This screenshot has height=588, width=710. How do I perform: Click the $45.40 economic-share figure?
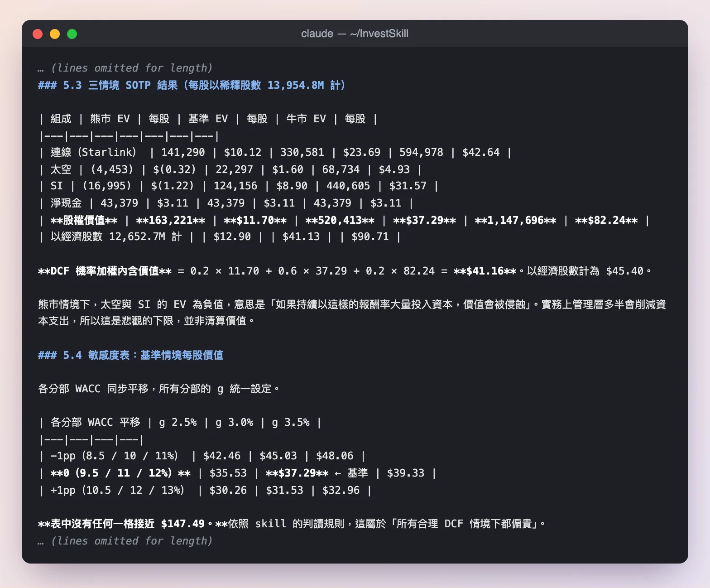625,271
